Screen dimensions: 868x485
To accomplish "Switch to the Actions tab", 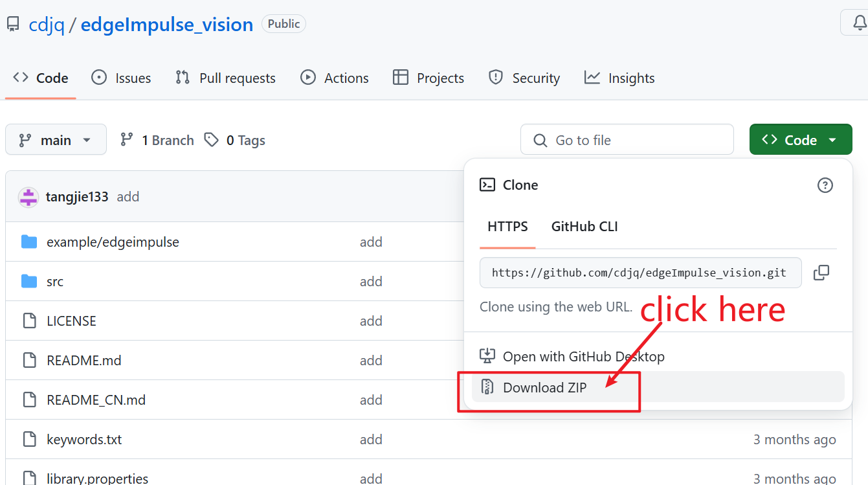I will [x=335, y=78].
